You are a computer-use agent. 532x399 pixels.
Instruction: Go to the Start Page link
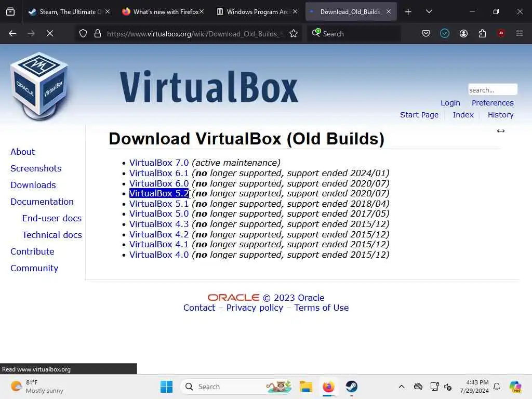[419, 115]
